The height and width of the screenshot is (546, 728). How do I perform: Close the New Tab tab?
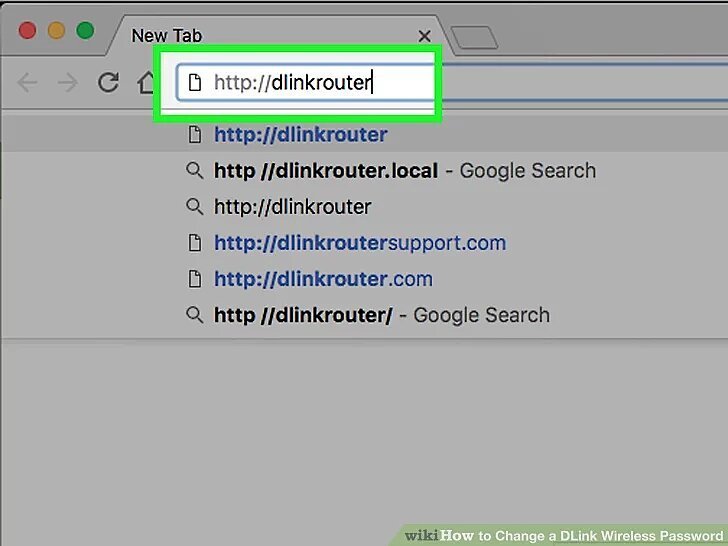coord(424,36)
